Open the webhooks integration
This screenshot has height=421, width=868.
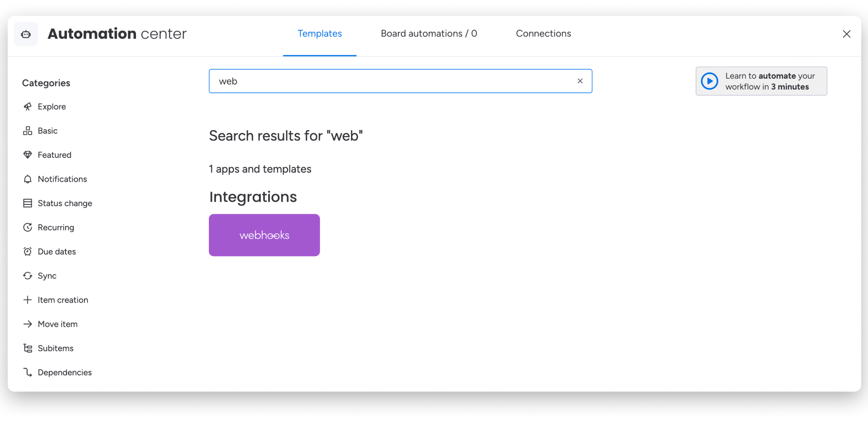click(x=264, y=235)
